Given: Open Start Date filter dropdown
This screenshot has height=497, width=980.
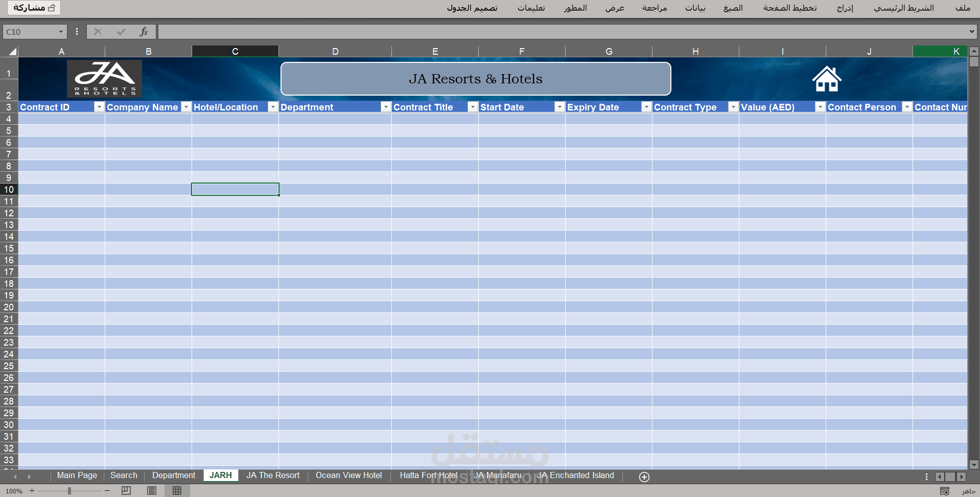Looking at the screenshot, I should click(x=559, y=107).
